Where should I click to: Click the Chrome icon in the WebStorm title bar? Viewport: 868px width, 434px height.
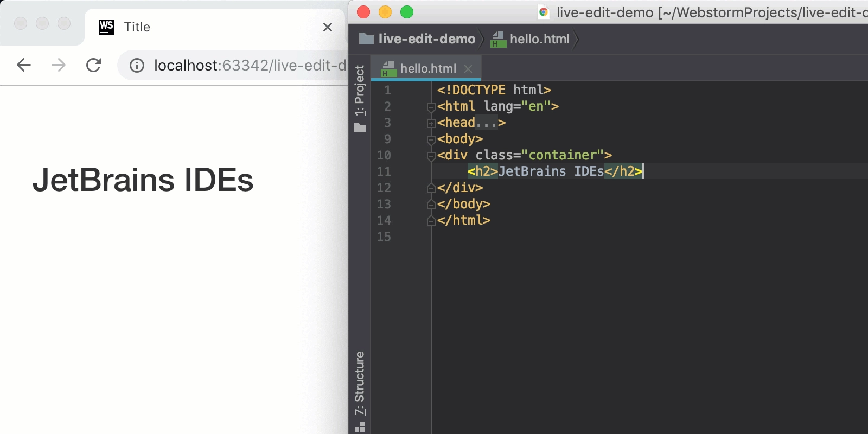tap(544, 12)
